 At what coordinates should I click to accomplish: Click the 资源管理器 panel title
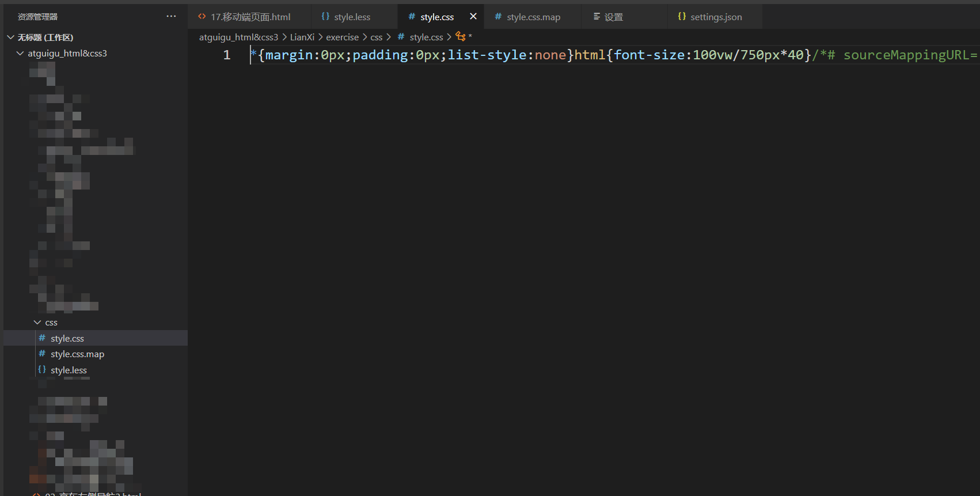tap(37, 17)
